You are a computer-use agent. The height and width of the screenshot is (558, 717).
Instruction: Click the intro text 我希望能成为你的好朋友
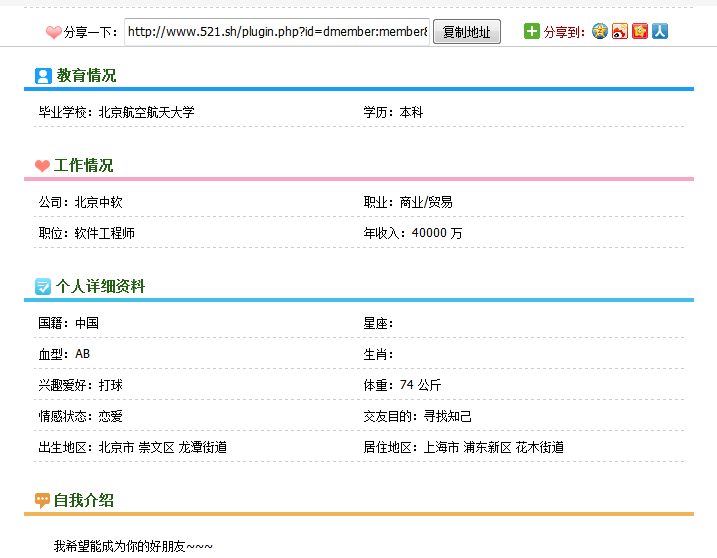[119, 546]
